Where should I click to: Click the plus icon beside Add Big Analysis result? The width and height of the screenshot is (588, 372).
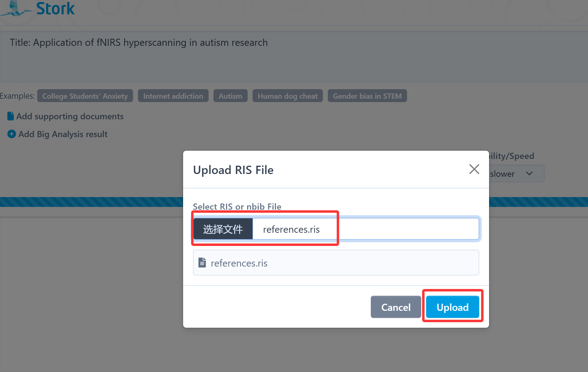(x=11, y=134)
